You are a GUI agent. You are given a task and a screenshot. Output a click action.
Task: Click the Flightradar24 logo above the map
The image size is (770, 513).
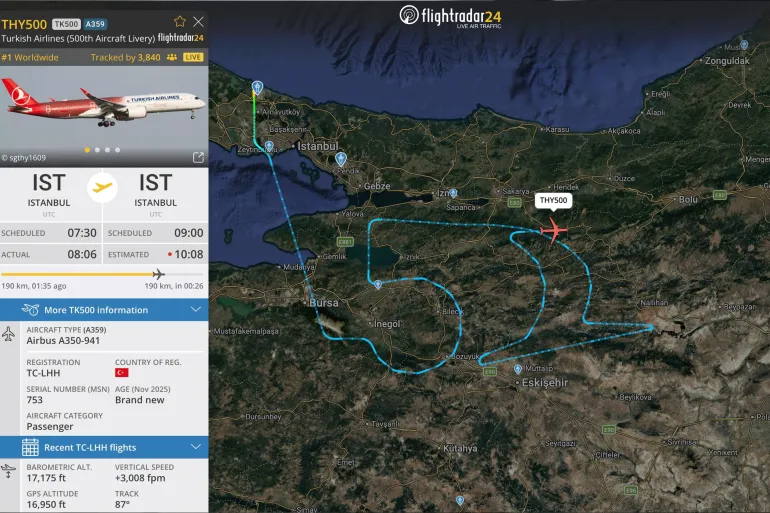tap(450, 15)
